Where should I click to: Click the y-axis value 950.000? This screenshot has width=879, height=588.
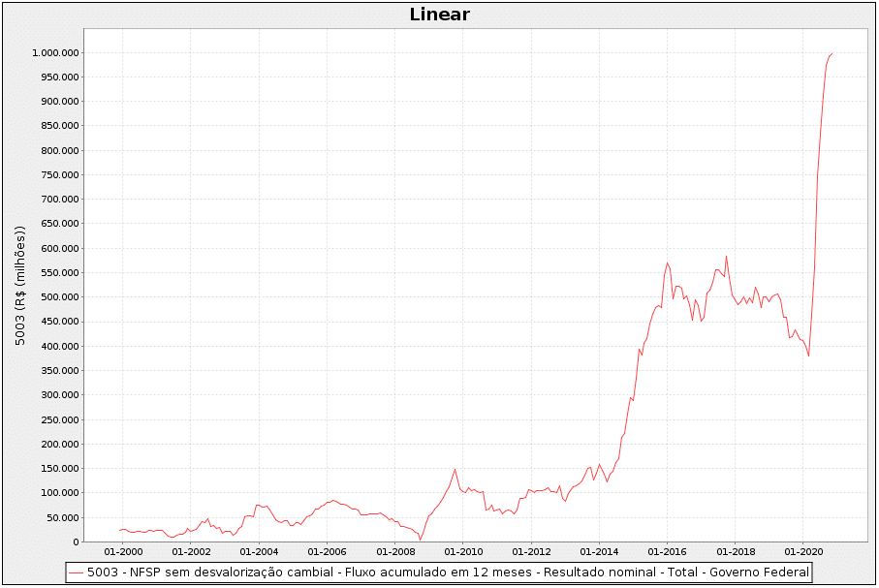(x=59, y=77)
